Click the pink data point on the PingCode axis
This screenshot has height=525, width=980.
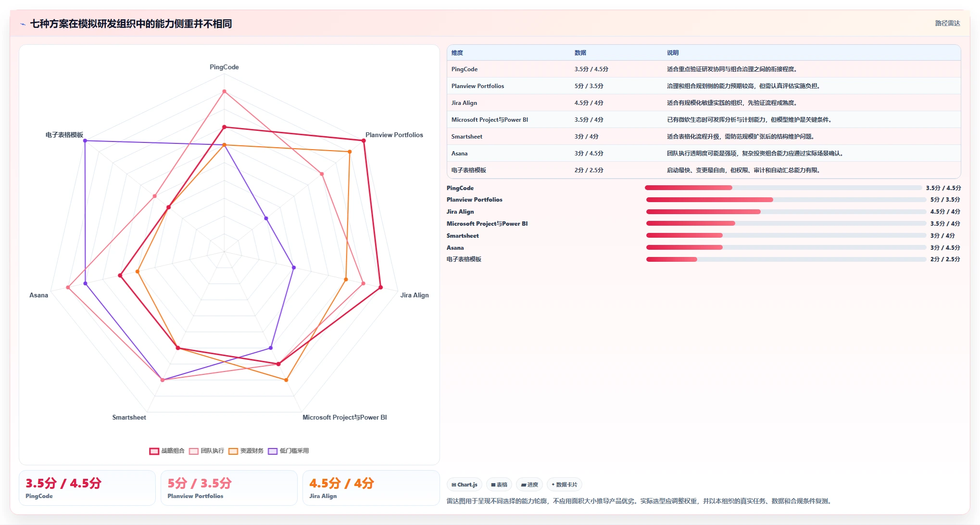(224, 91)
